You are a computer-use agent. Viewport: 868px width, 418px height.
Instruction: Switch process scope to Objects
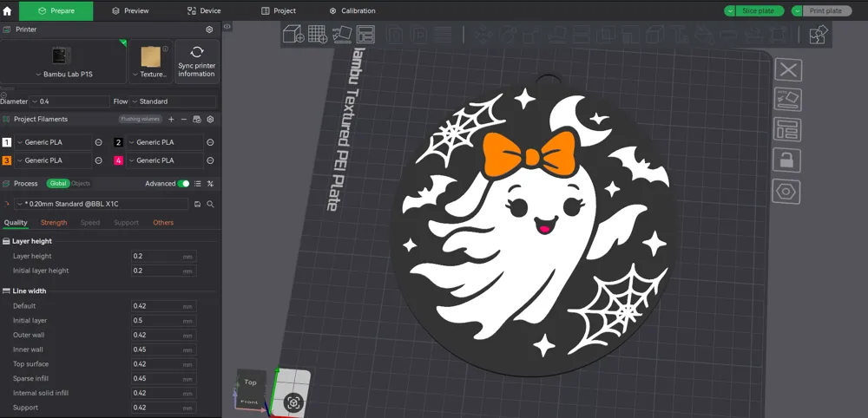pos(81,184)
